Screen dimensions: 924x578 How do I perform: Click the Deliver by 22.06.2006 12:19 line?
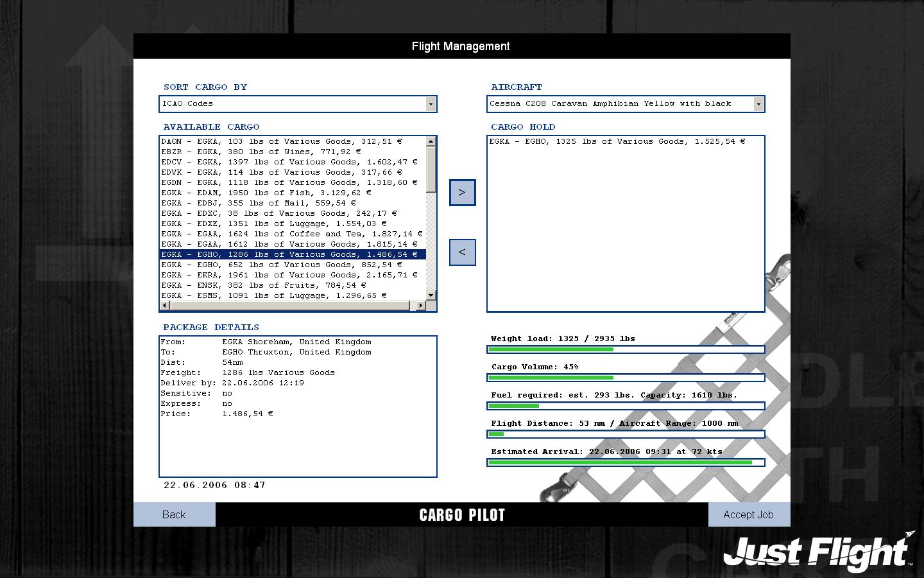coord(232,383)
